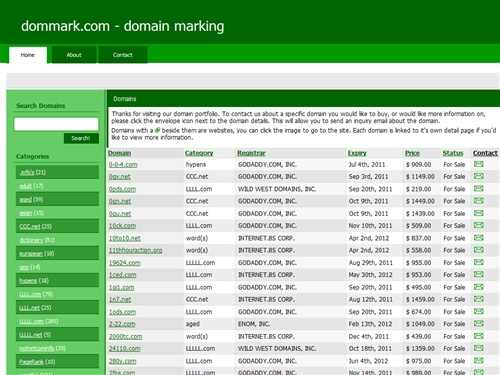The height and width of the screenshot is (375, 500).
Task: Select 'ENOM, INC.' registrar cell
Action: (254, 324)
